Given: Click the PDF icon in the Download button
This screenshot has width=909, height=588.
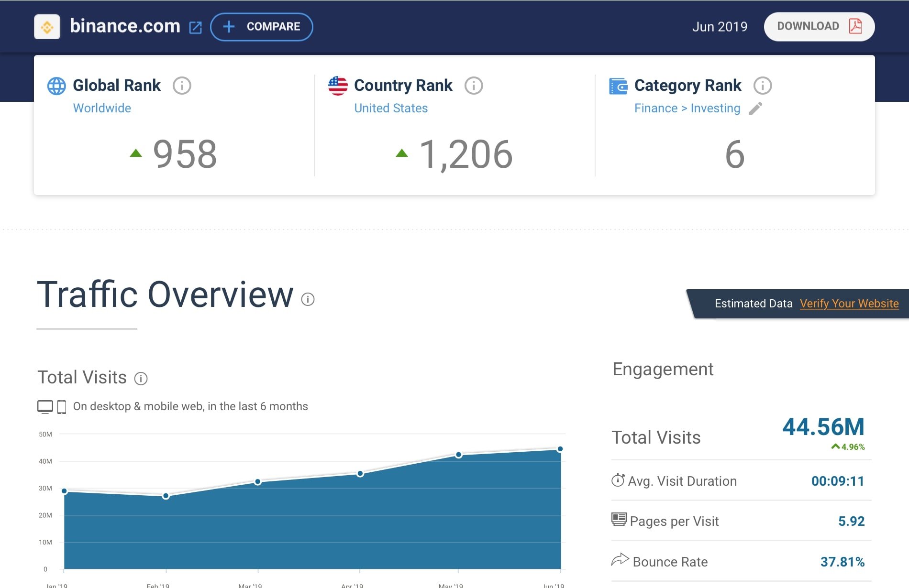Looking at the screenshot, I should (x=855, y=26).
